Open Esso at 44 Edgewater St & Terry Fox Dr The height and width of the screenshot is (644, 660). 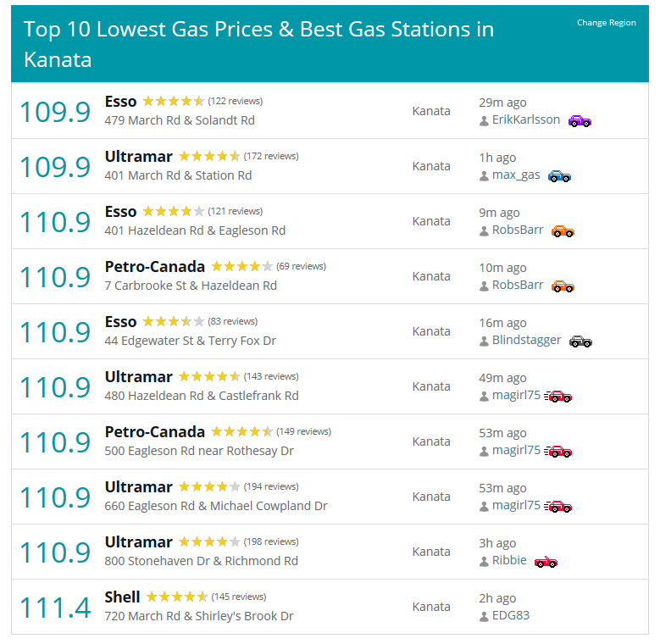(121, 322)
